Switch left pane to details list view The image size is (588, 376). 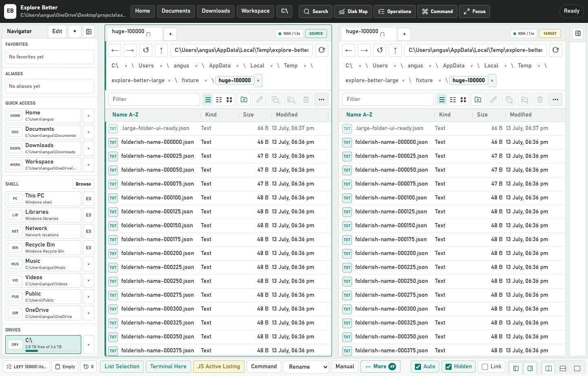pos(208,99)
